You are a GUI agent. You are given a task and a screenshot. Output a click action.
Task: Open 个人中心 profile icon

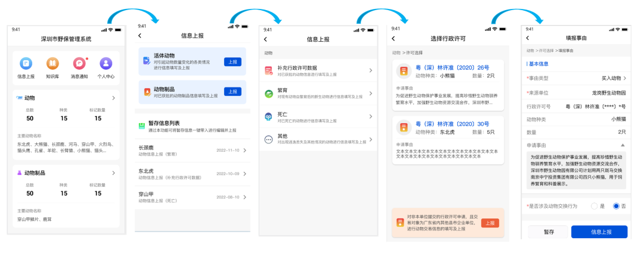[106, 64]
